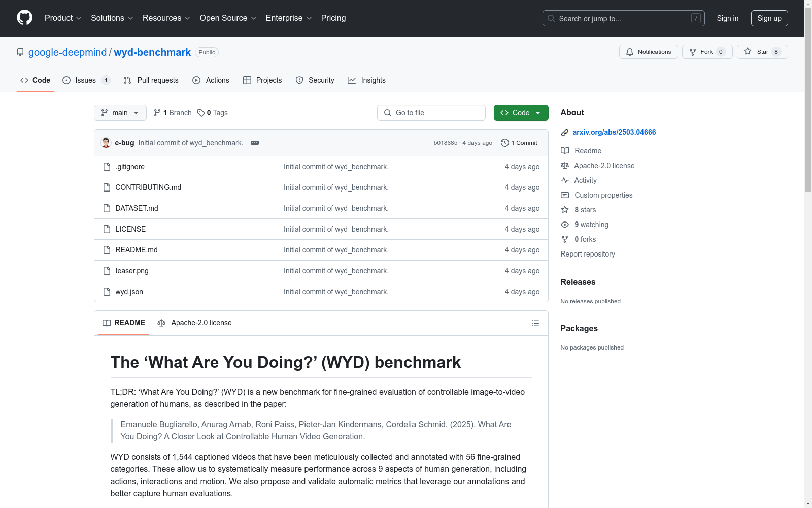Click the file icon next to README.md

coord(107,250)
